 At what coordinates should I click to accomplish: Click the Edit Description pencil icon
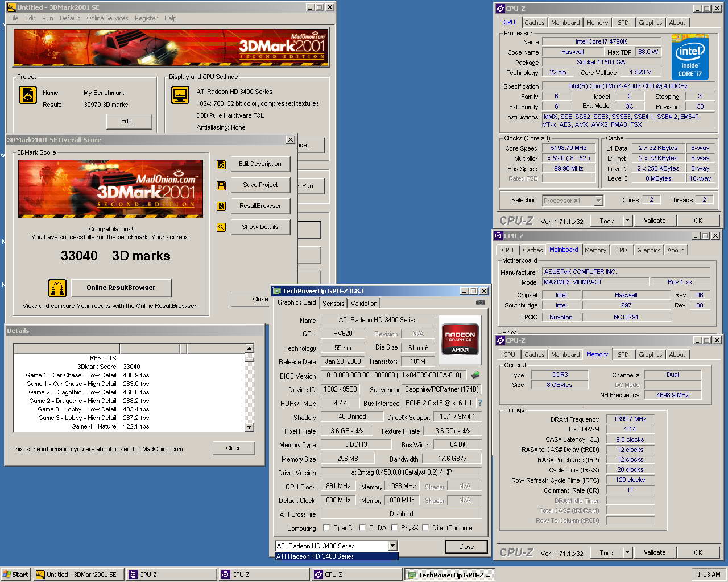pyautogui.click(x=221, y=165)
